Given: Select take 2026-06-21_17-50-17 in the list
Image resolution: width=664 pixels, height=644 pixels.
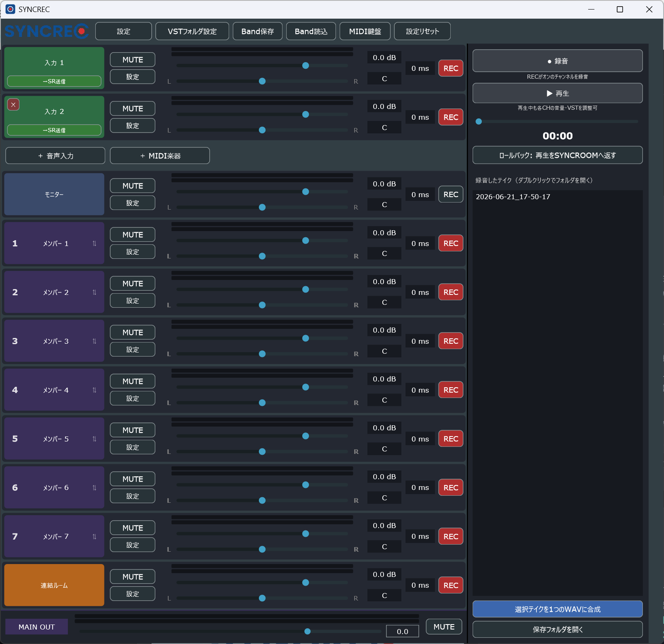Looking at the screenshot, I should pos(558,197).
